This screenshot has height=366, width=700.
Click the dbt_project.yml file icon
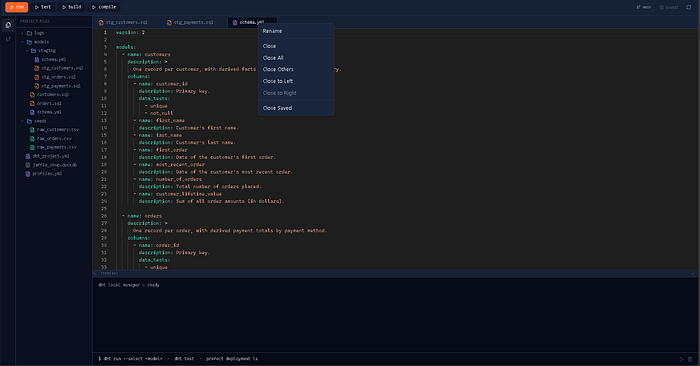click(28, 156)
